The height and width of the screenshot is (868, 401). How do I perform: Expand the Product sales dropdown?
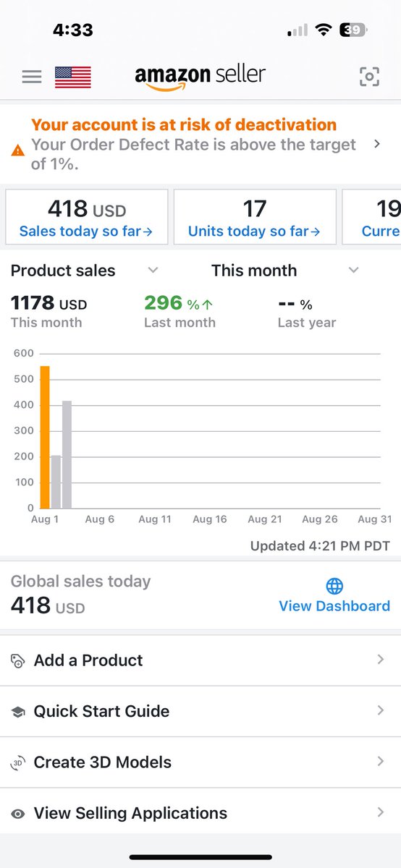pyautogui.click(x=153, y=271)
